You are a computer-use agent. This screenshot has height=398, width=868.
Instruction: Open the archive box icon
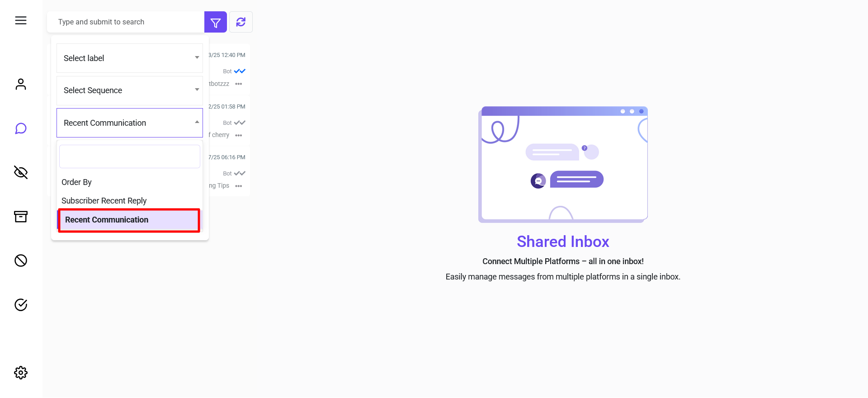click(21, 217)
